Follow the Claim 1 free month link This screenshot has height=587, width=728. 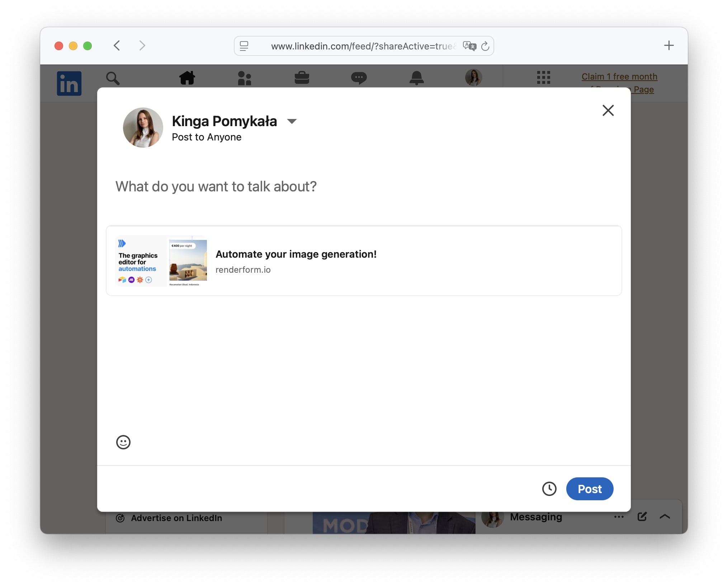point(619,76)
